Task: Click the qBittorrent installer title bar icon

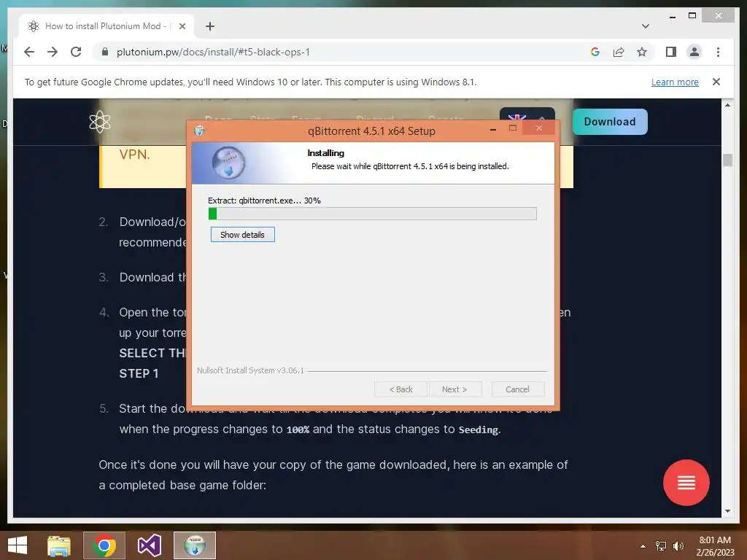Action: [199, 131]
